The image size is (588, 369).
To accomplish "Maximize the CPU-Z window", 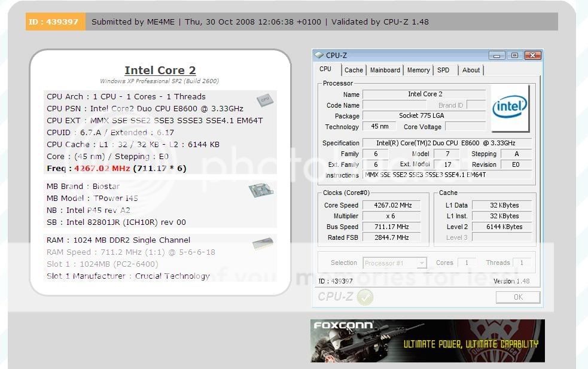I will point(514,56).
